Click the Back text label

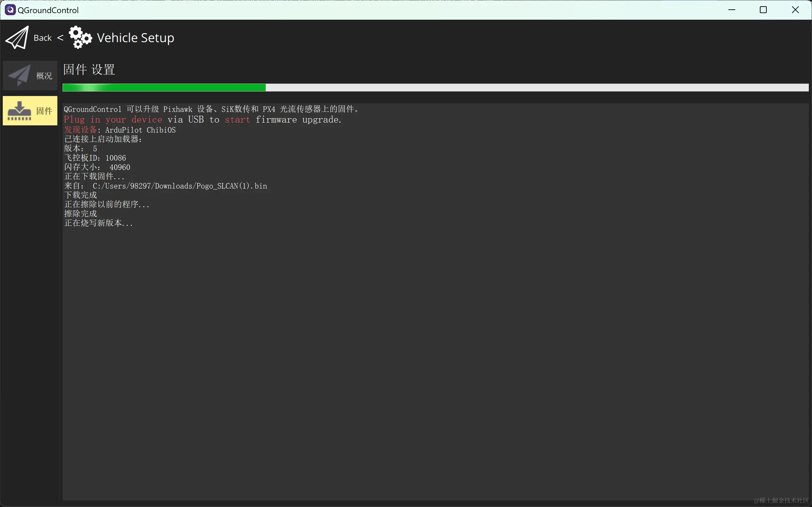(43, 38)
